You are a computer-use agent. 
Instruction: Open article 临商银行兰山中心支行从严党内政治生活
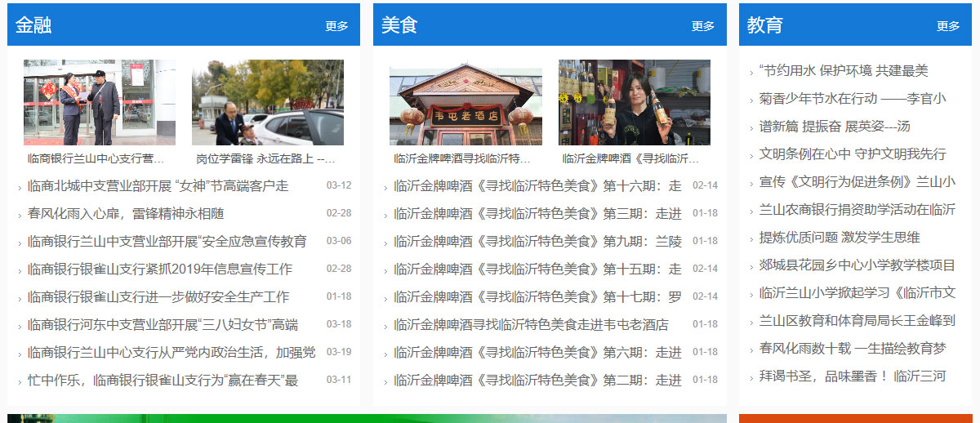pos(171,353)
